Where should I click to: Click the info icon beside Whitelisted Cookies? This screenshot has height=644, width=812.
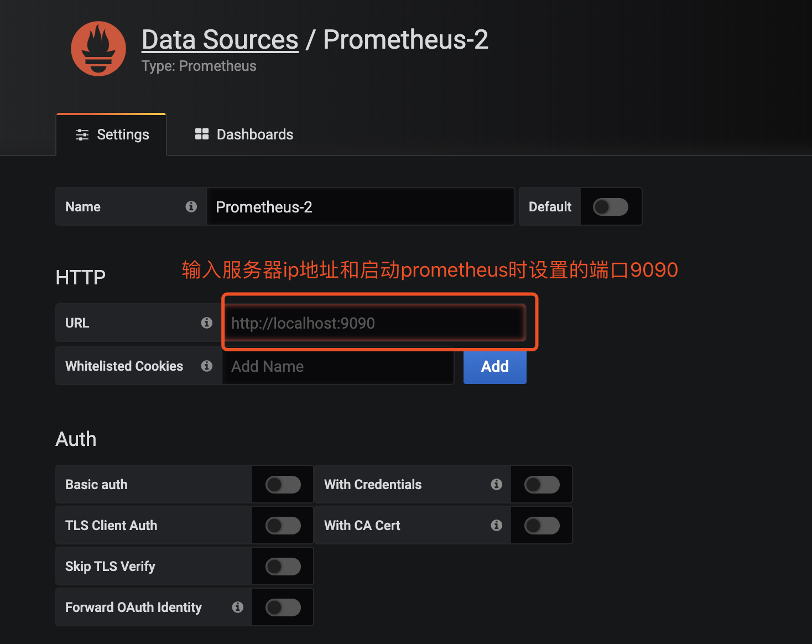coord(207,366)
